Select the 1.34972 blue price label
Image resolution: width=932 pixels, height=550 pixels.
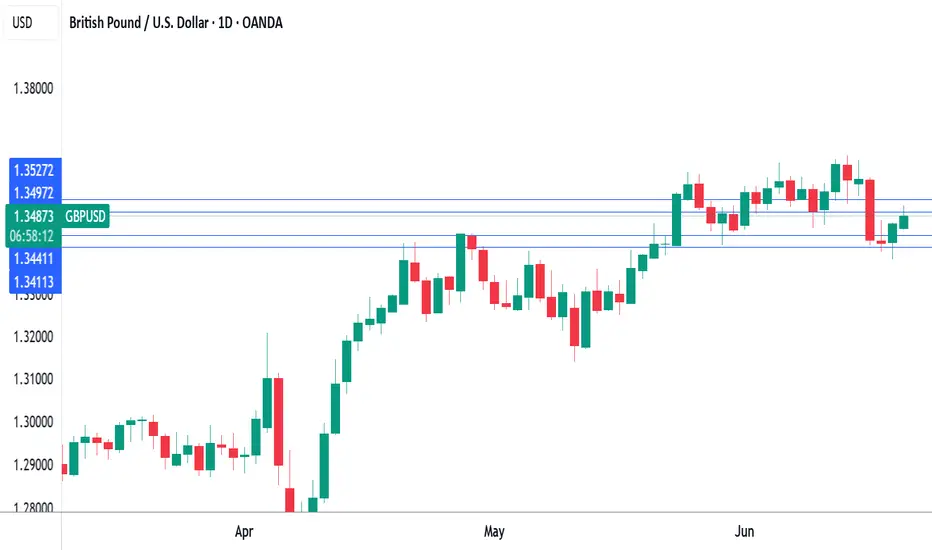[35, 193]
